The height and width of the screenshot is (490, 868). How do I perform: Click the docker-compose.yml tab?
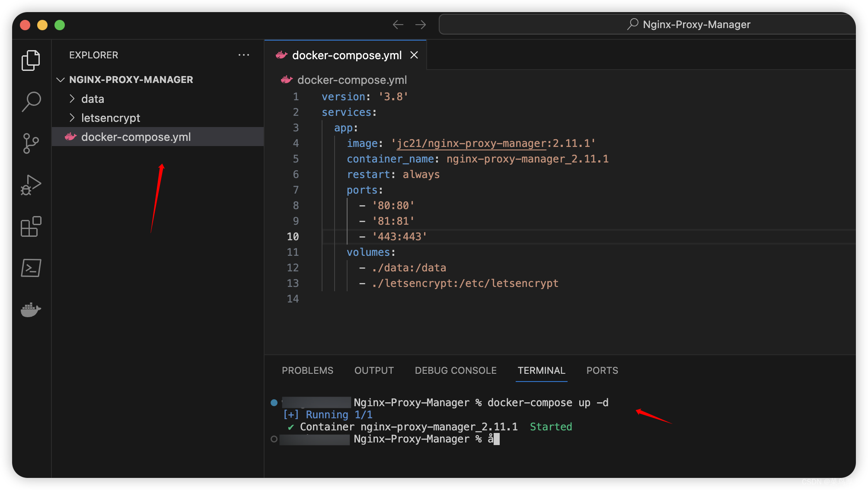348,54
